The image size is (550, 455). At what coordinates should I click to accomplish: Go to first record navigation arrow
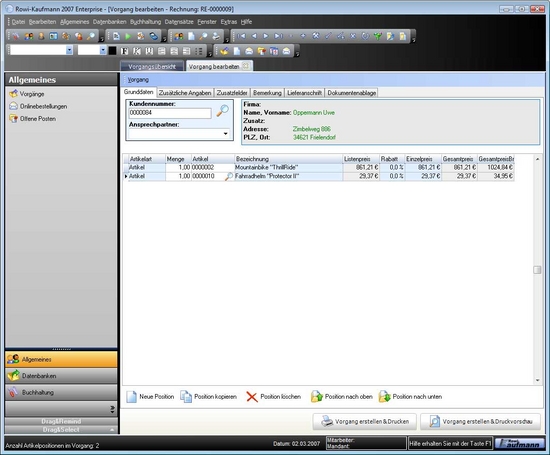pos(241,36)
